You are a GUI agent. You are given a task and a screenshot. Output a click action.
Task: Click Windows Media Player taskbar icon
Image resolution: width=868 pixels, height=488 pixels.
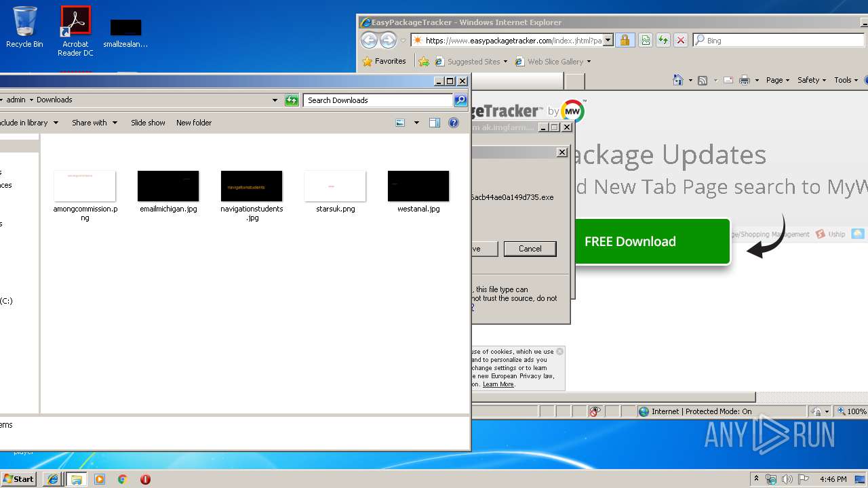[100, 479]
